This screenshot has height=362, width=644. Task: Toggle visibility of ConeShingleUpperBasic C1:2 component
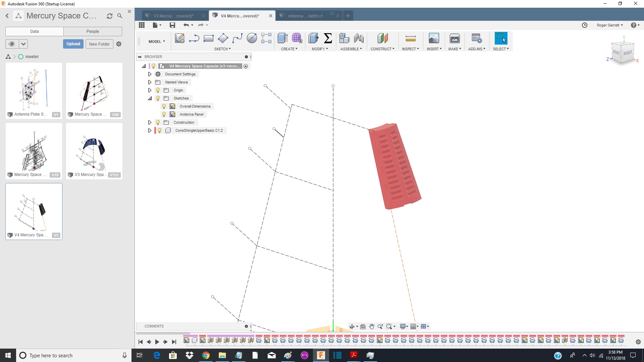(x=159, y=130)
